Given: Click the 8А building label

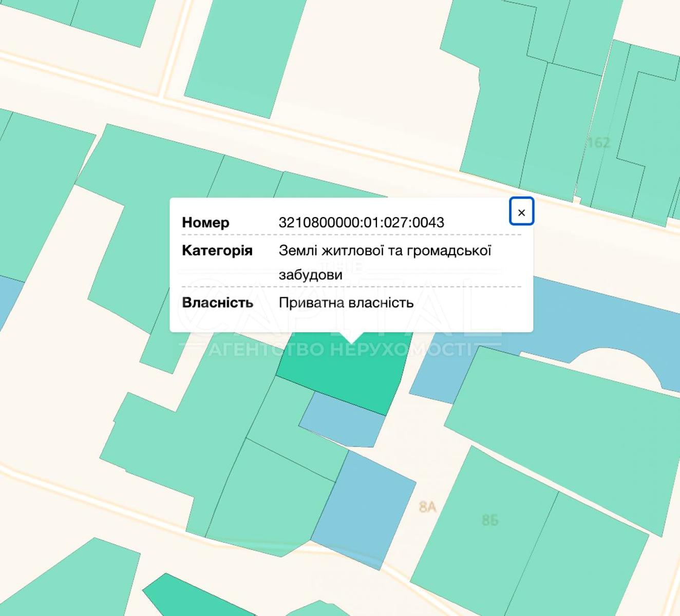Looking at the screenshot, I should 427,507.
